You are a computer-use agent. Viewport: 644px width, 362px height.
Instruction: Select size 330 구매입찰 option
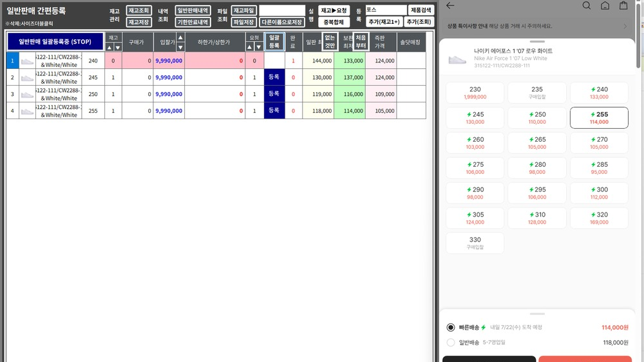pos(475,243)
